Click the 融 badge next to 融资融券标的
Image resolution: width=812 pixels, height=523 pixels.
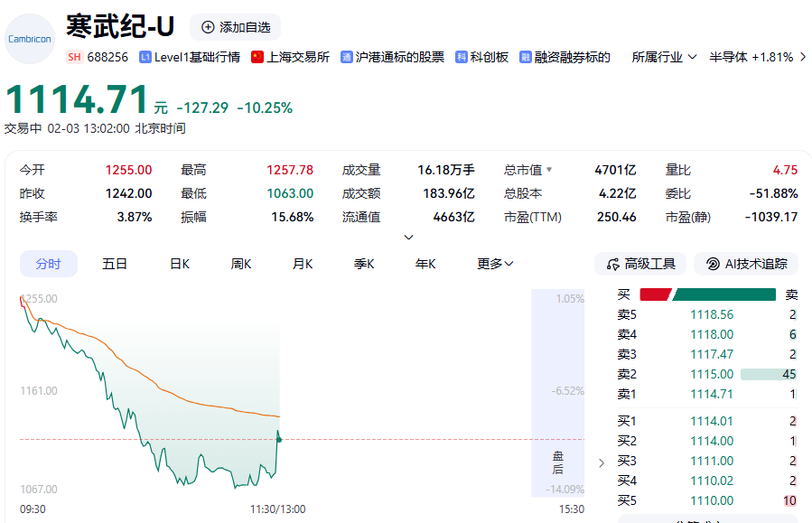point(525,57)
